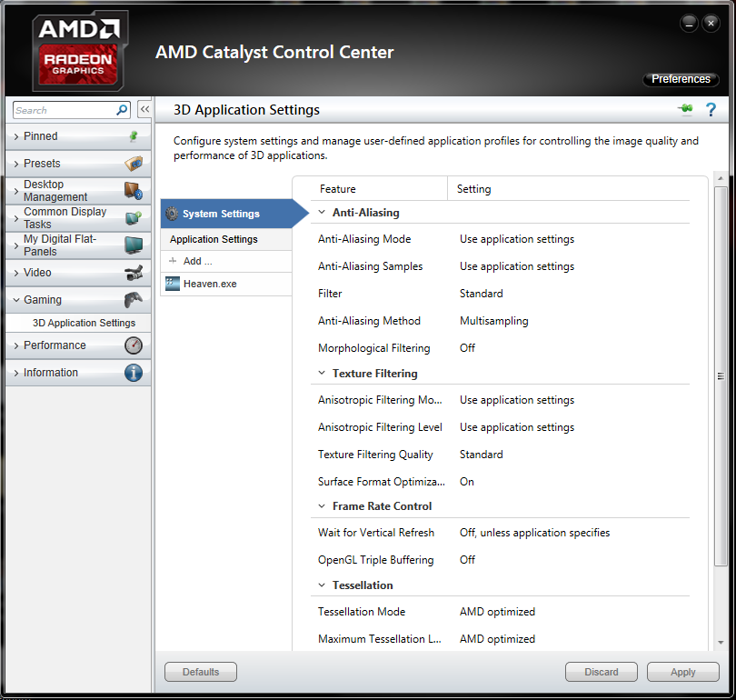Click the Heaven.exe application icon
The image size is (736, 700).
173,284
